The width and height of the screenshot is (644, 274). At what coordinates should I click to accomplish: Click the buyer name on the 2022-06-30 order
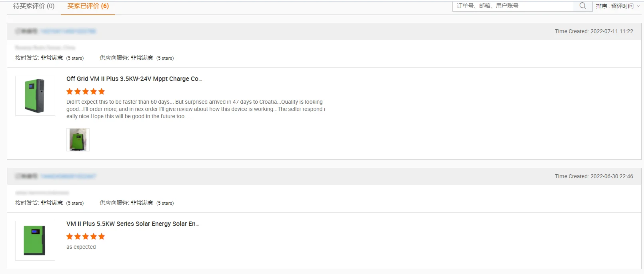(x=42, y=193)
